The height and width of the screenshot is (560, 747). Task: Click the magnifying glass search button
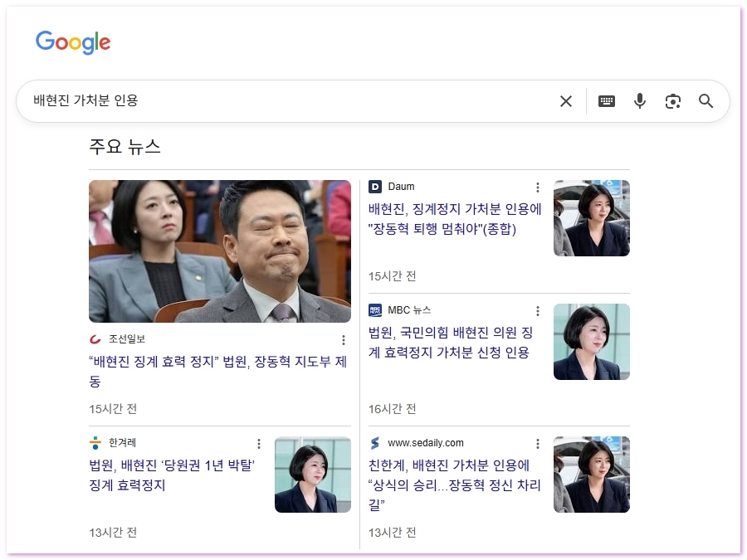[705, 101]
